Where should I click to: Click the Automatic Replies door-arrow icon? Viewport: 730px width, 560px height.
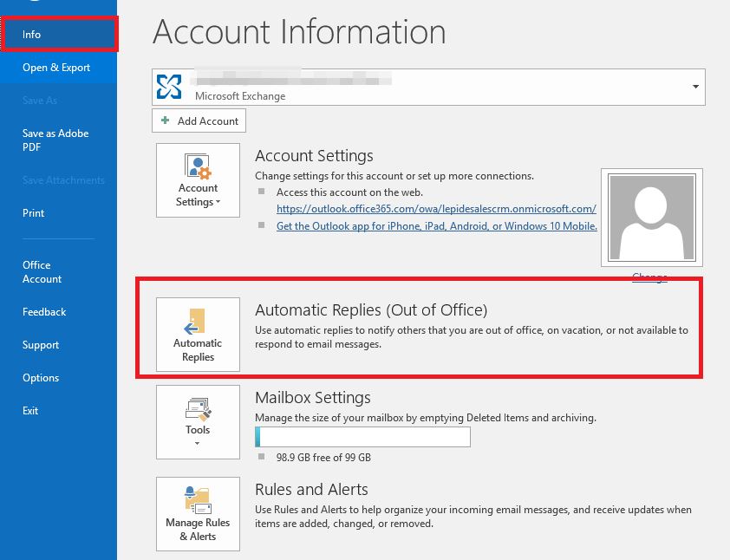(x=194, y=322)
